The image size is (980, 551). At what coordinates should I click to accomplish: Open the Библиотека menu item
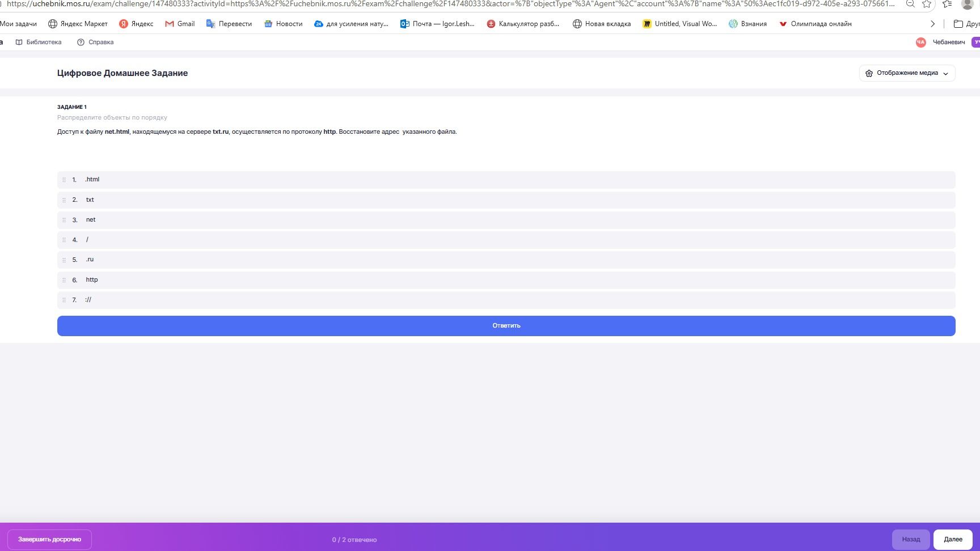coord(39,42)
